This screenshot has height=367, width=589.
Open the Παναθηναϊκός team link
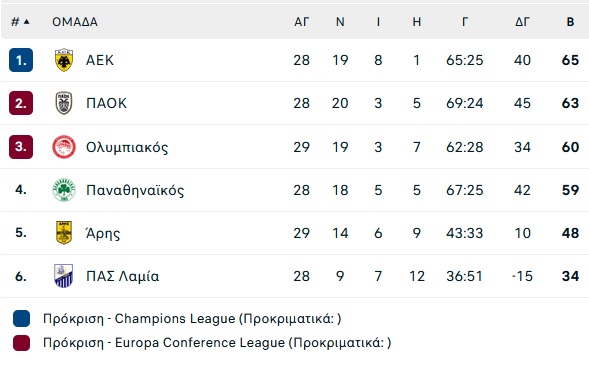coord(135,190)
